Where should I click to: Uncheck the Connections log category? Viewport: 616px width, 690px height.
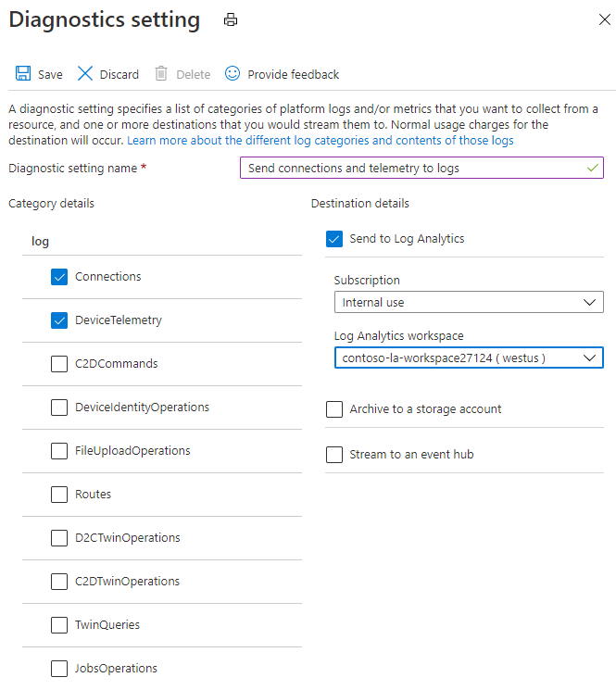tap(59, 277)
